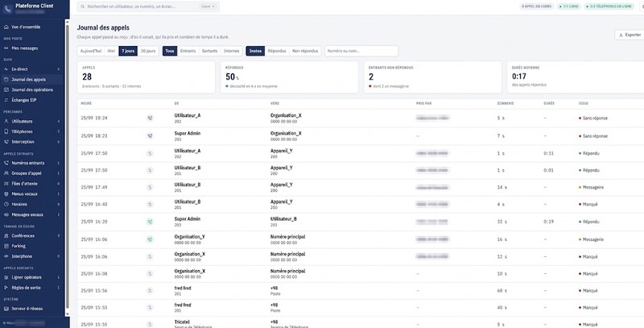Click Interphone icon in sidebar
Viewport: 644px width, 328px height.
[6, 256]
